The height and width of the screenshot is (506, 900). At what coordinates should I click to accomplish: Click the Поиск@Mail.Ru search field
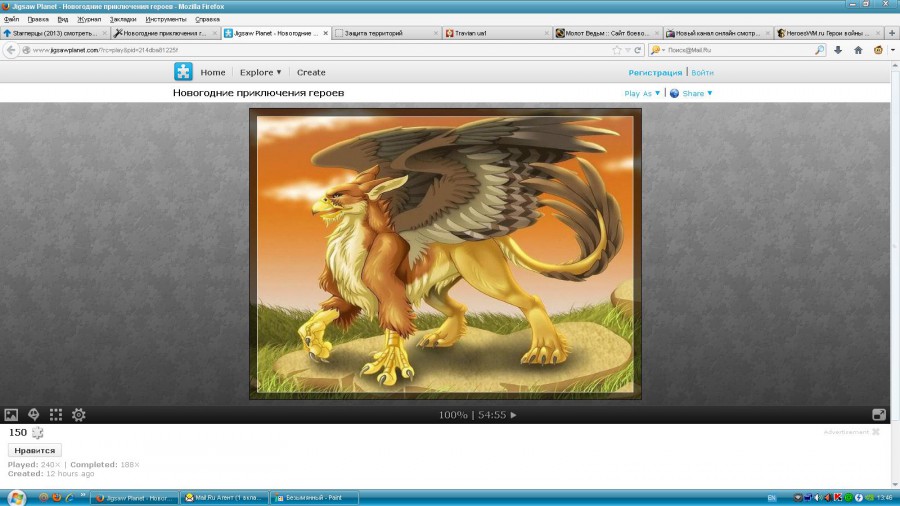[739, 50]
